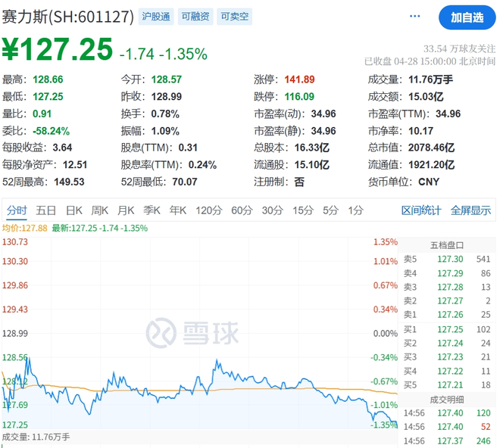The height and width of the screenshot is (448, 500).
Task: Switch to the 分时 chart tab
Action: click(17, 210)
